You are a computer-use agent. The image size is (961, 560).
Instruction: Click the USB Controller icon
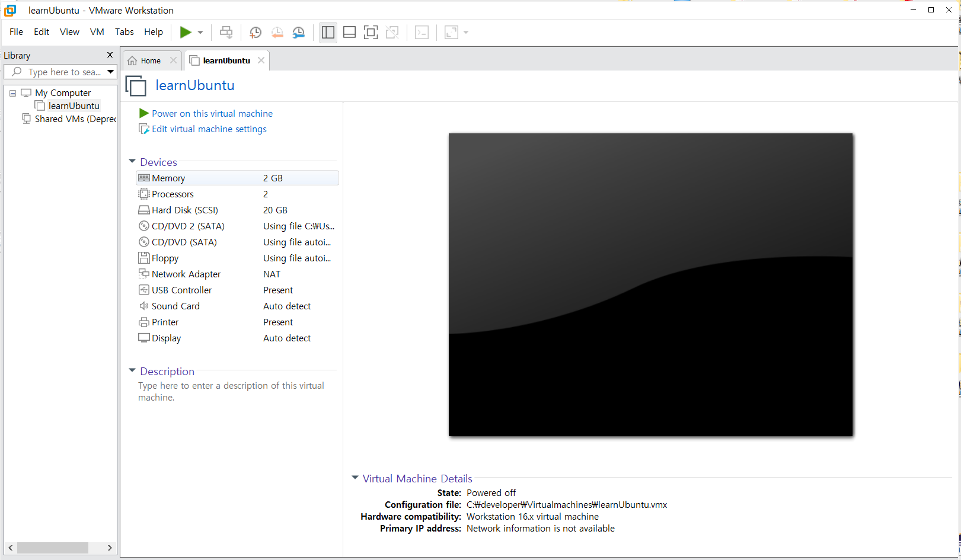pos(144,290)
